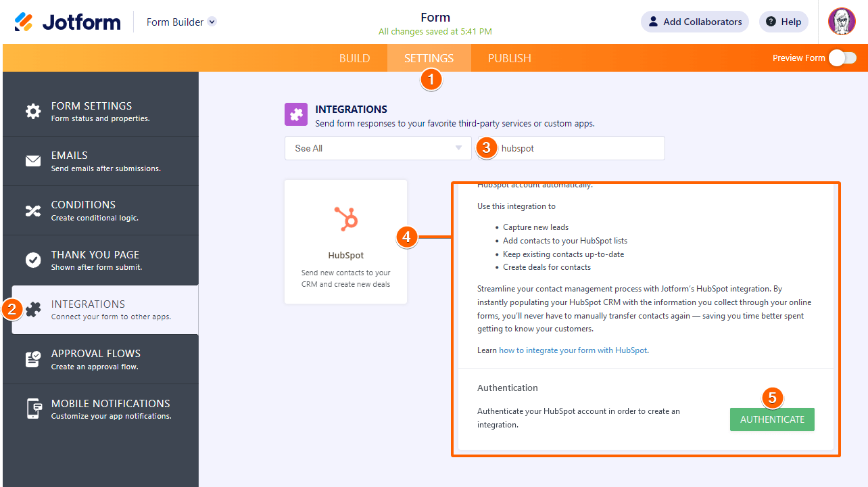
Task: Click the Thank You Page checkmark icon
Action: click(33, 260)
